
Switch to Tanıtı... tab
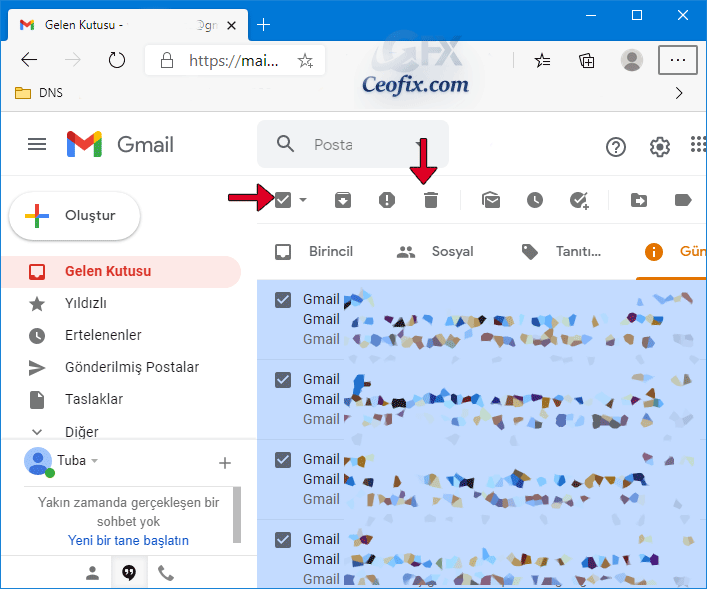(561, 251)
